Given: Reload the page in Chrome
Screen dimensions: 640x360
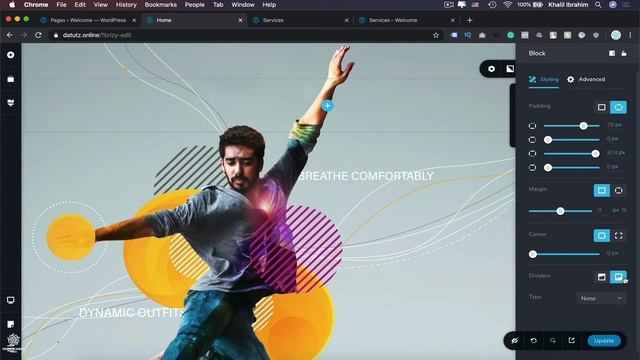Looking at the screenshot, I should pos(38,35).
